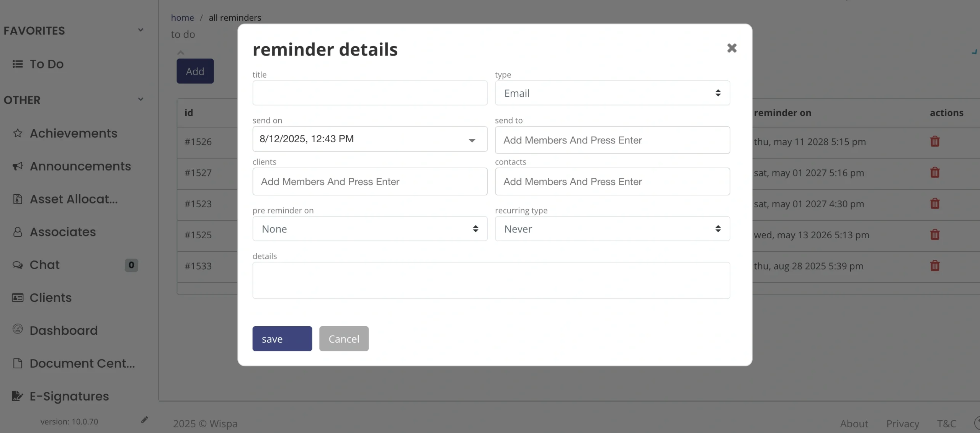Click the pencil edit icon near version

coord(144,420)
